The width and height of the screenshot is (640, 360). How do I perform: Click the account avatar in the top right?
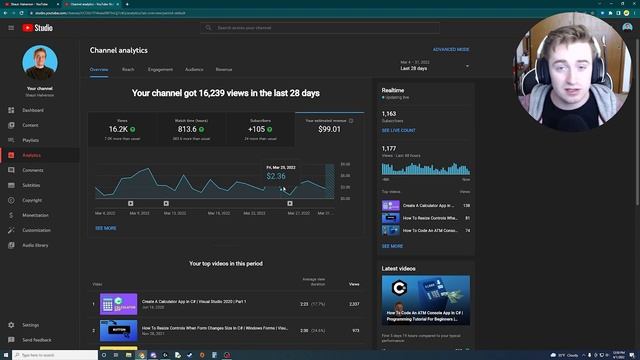[627, 27]
